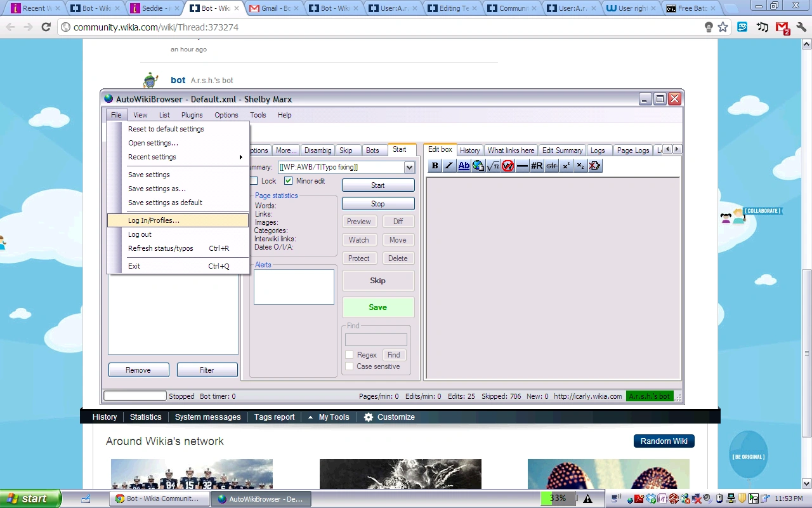Insert external link with globe icon
812x508 pixels.
click(478, 166)
